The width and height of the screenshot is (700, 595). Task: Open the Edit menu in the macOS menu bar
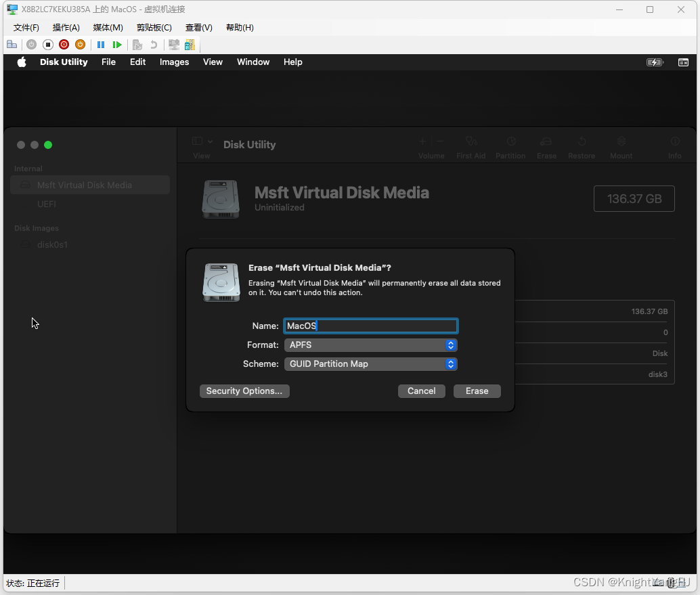tap(138, 62)
